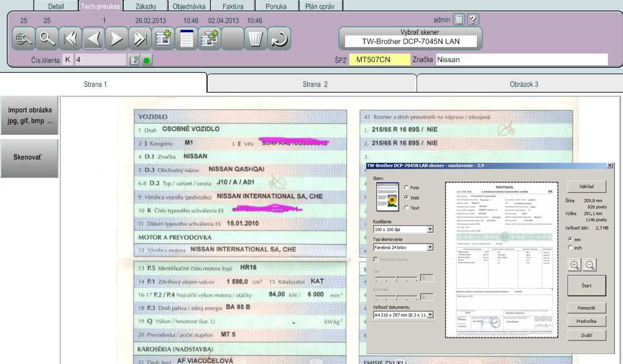623x364 pixels.
Task: Choose inch as measurement unit
Action: tap(570, 247)
